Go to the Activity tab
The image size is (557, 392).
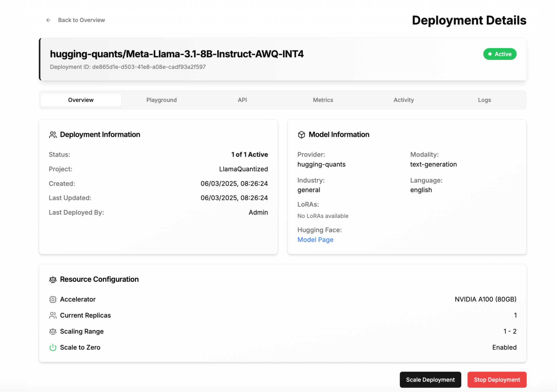click(x=403, y=100)
